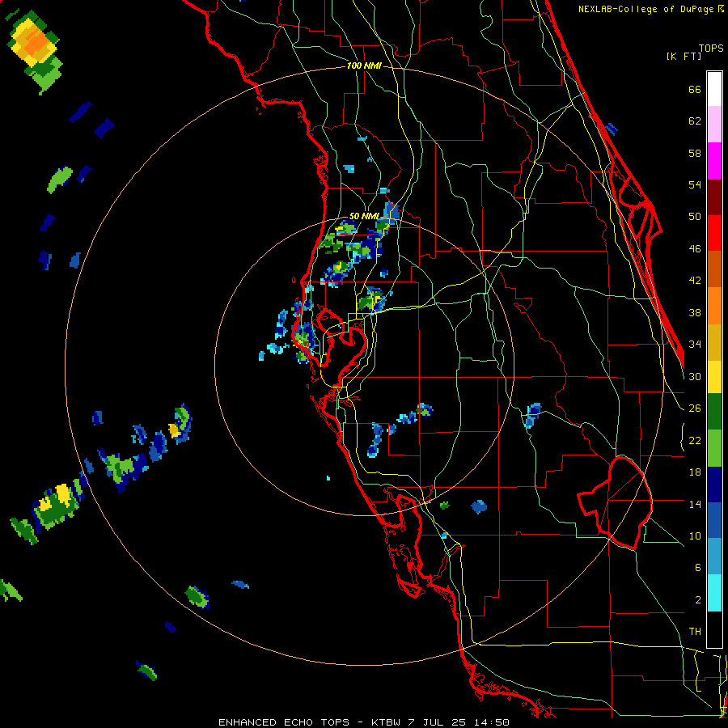Click the KTBW radar site identifier
The height and width of the screenshot is (728, 728).
click(386, 722)
